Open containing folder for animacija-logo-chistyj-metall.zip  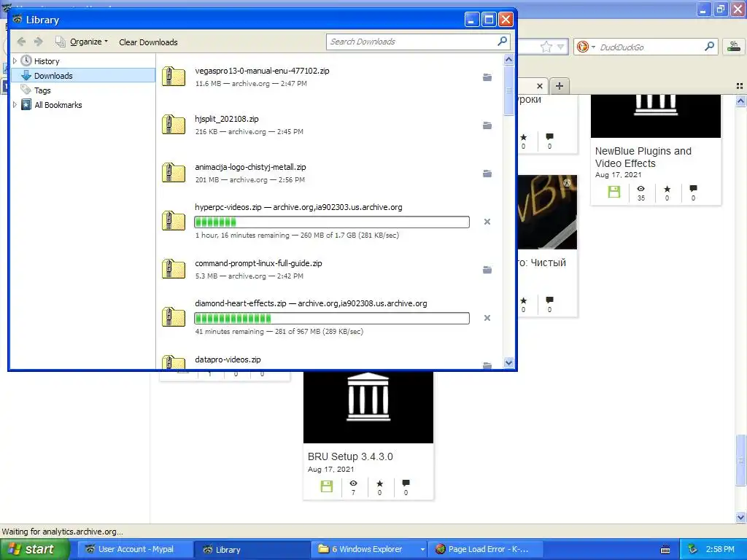coord(487,174)
